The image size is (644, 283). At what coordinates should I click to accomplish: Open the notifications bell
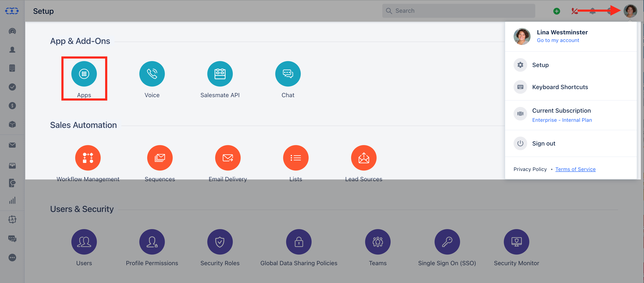(x=593, y=11)
